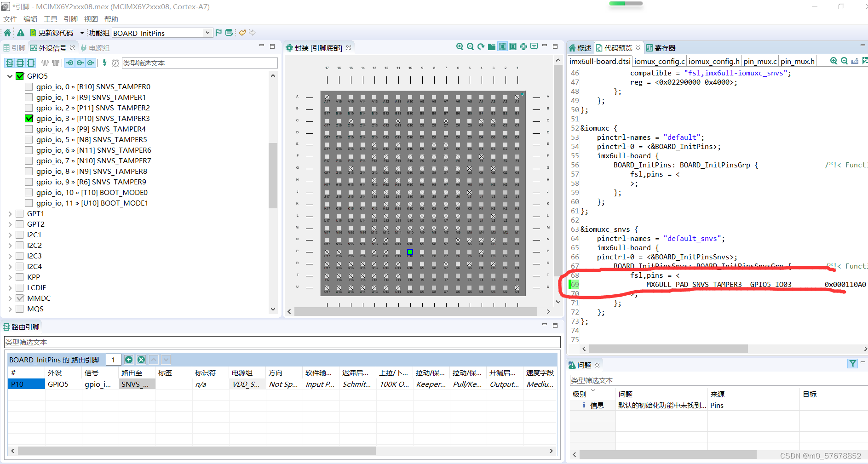Expand the I2C3 tree node
Screen dimensions: 868x464
click(10, 256)
